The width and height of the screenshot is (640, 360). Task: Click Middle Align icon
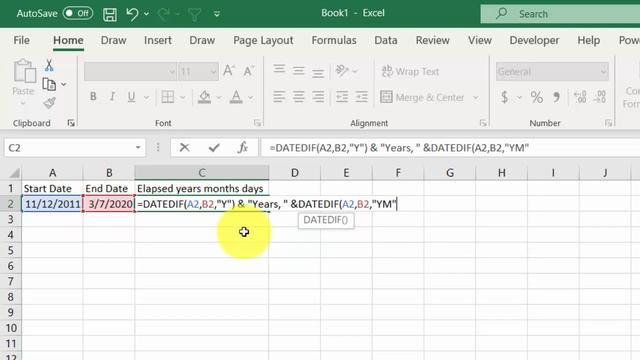pyautogui.click(x=298, y=71)
